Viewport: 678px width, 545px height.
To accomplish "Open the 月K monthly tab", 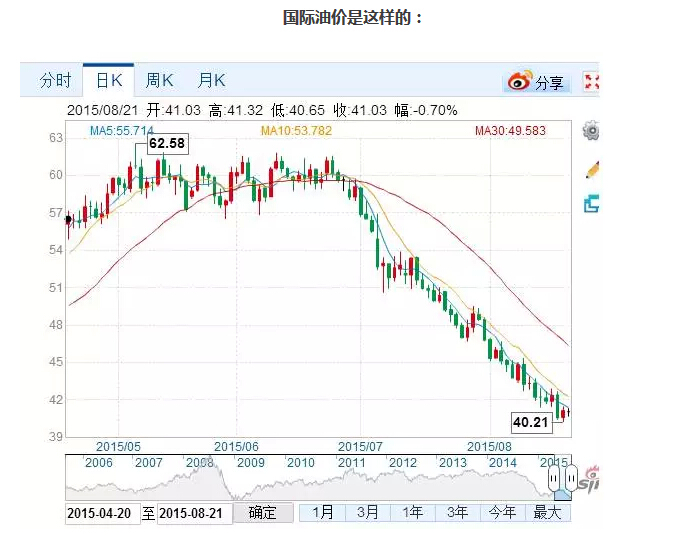I will point(211,81).
